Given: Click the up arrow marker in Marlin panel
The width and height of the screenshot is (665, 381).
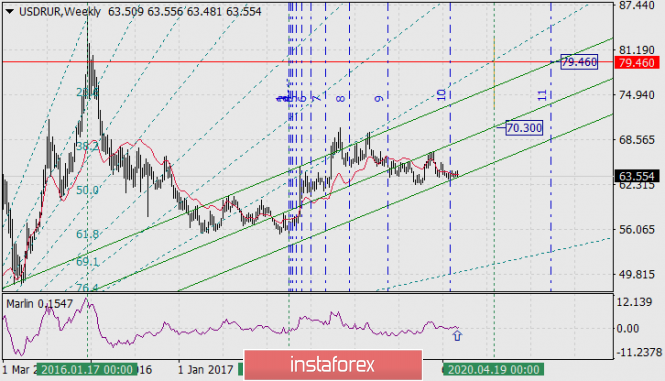Looking at the screenshot, I should tap(457, 336).
